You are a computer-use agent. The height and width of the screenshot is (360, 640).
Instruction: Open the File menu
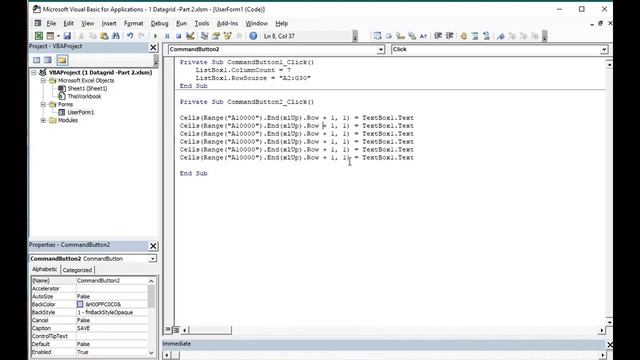[x=51, y=23]
